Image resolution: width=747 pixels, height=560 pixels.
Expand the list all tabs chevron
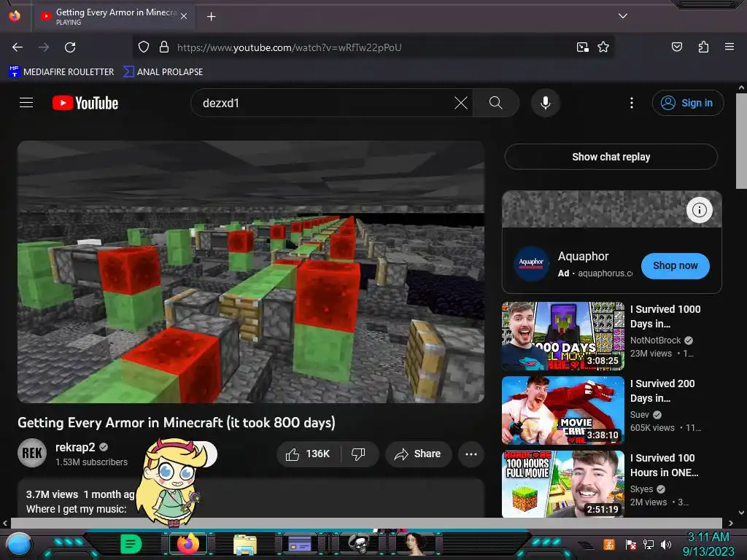click(622, 16)
